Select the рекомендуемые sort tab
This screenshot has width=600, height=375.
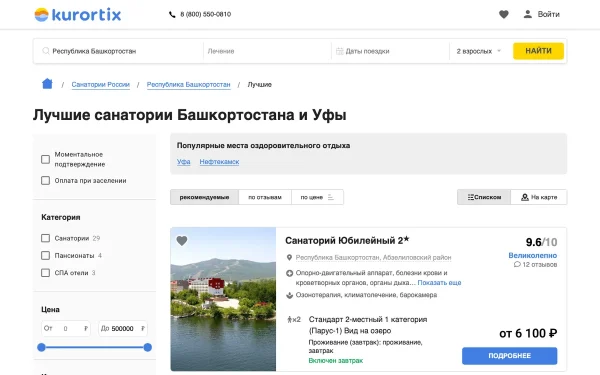[x=204, y=197]
